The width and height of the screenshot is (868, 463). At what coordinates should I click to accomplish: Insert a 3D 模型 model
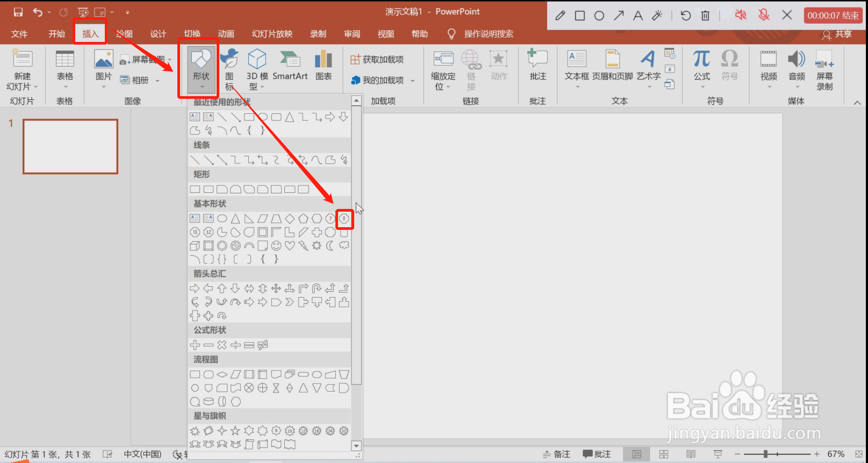(x=257, y=70)
